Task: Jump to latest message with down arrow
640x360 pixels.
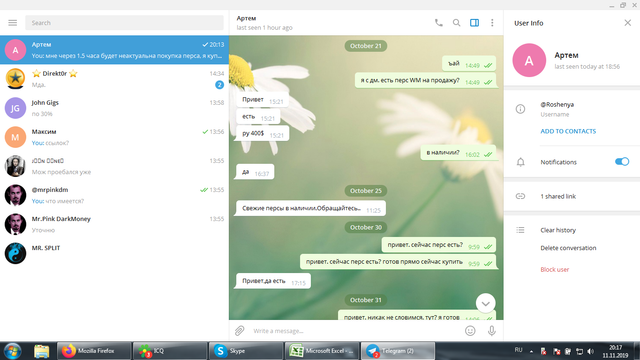Action: tap(485, 303)
